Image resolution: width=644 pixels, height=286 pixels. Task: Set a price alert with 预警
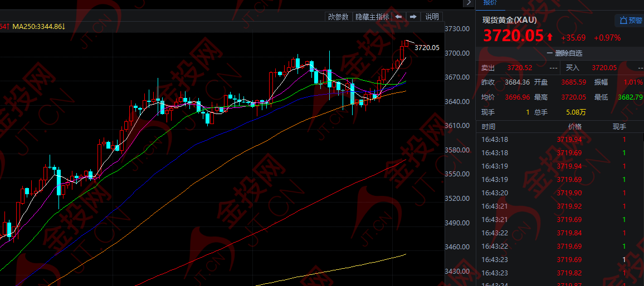(x=631, y=21)
